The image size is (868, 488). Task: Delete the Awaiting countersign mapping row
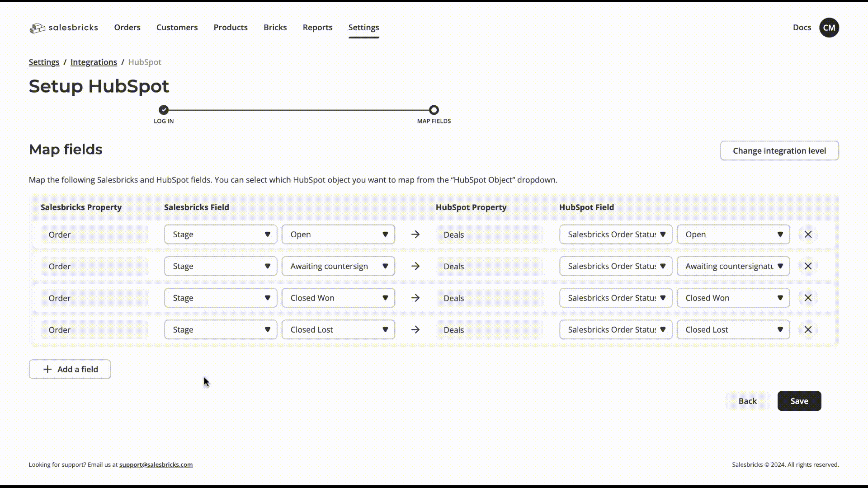tap(808, 266)
